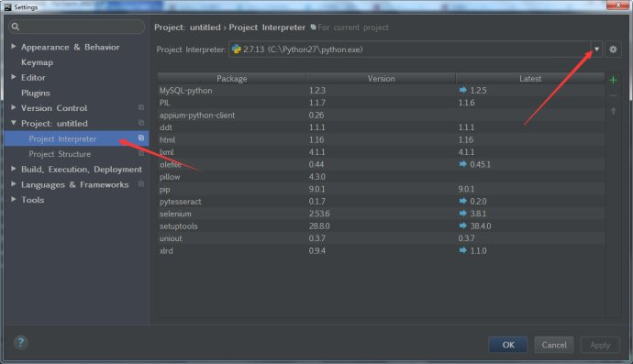Select the appium-python-client package row

pyautogui.click(x=381, y=115)
